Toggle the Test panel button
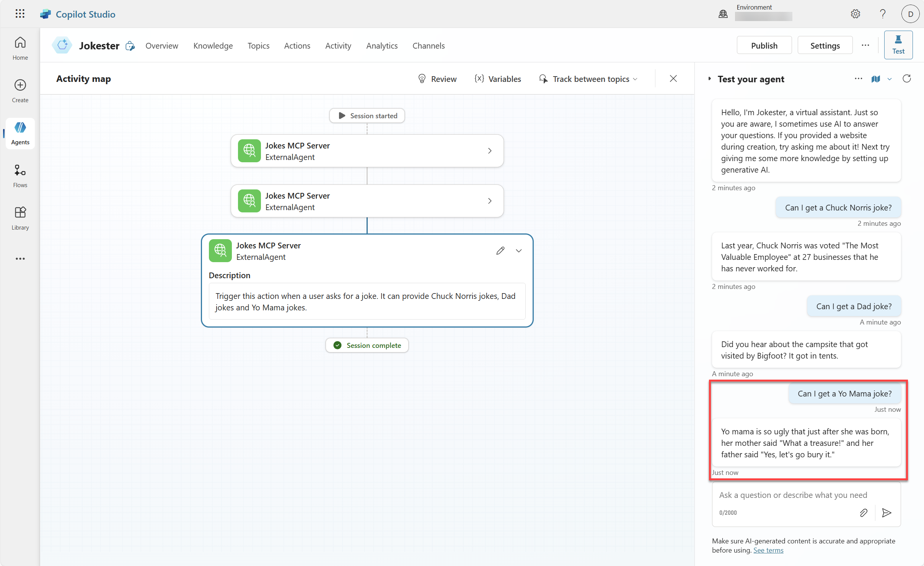 (898, 45)
